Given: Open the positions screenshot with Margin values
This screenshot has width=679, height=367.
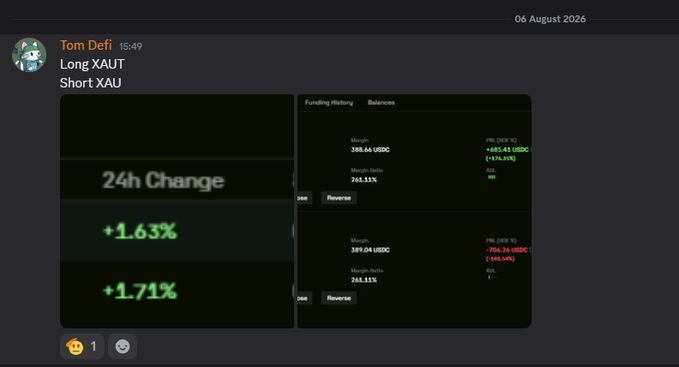Looking at the screenshot, I should tap(414, 211).
